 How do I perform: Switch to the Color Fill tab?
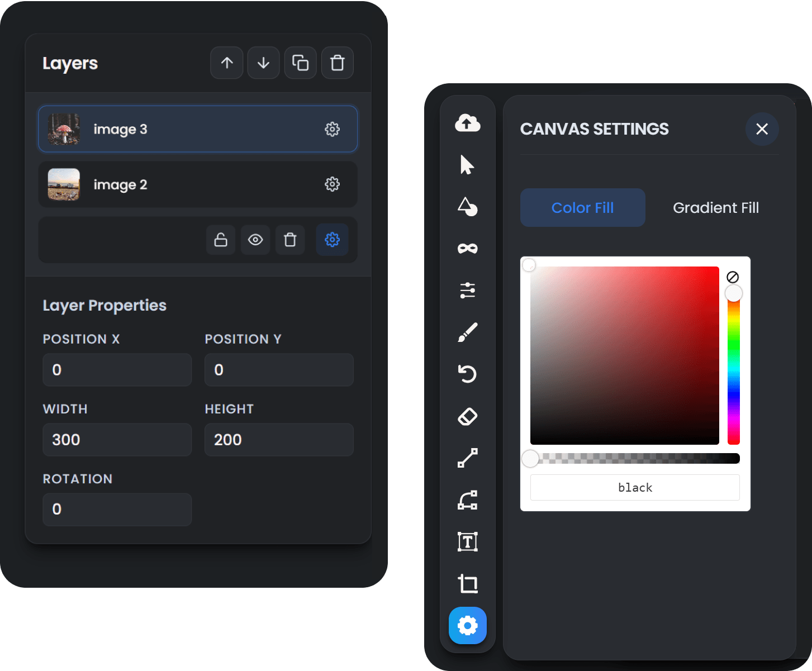click(x=582, y=207)
